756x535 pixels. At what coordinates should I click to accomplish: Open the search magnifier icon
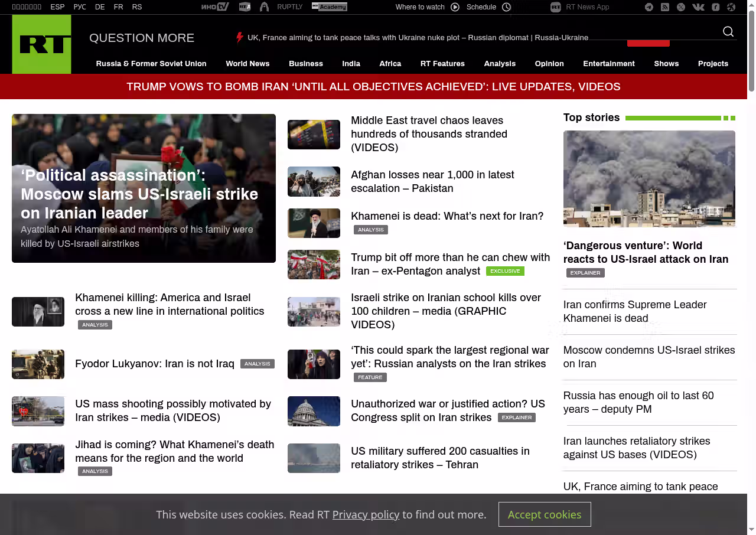pyautogui.click(x=728, y=32)
